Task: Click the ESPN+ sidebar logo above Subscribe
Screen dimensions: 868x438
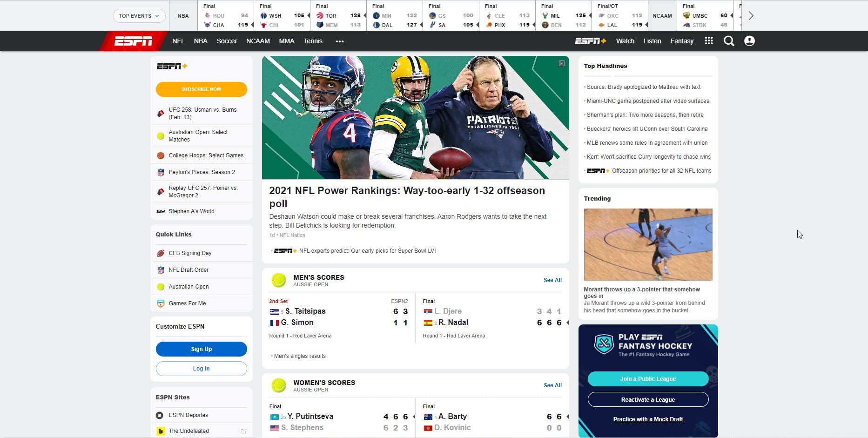Action: tap(172, 66)
